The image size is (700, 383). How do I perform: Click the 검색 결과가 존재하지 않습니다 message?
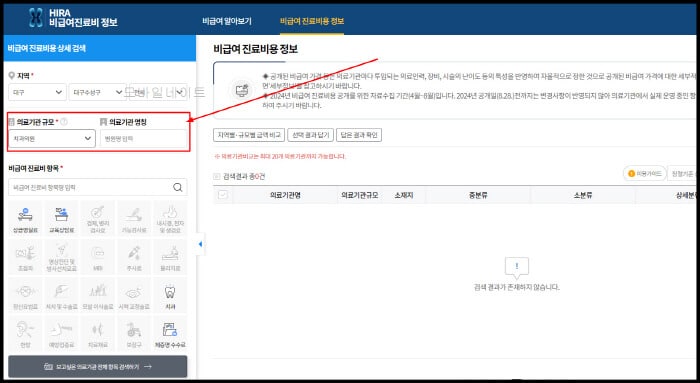pos(517,287)
